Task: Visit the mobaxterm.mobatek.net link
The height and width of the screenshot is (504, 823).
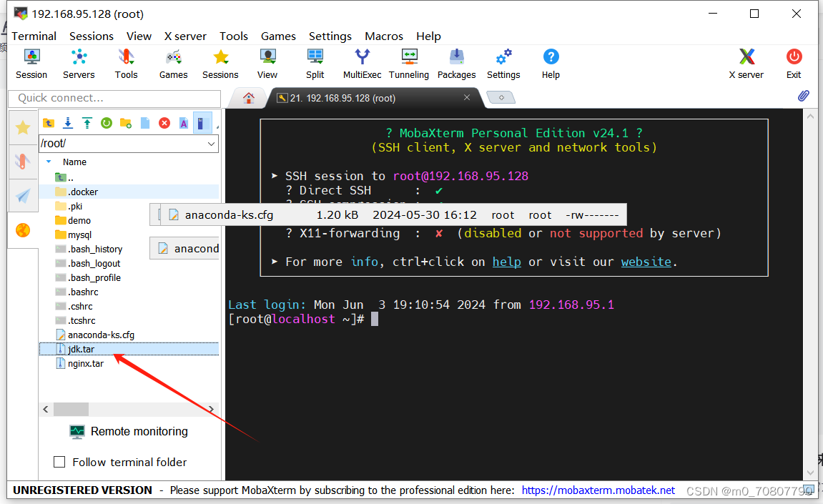Action: (x=598, y=490)
